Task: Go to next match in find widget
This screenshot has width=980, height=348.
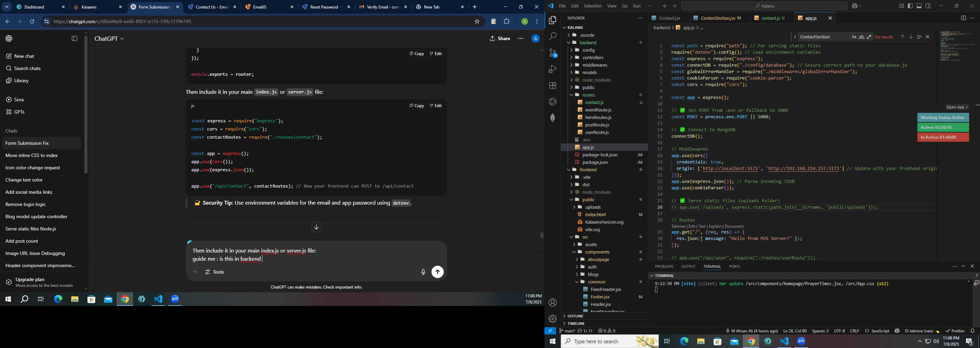Action: coord(911,37)
